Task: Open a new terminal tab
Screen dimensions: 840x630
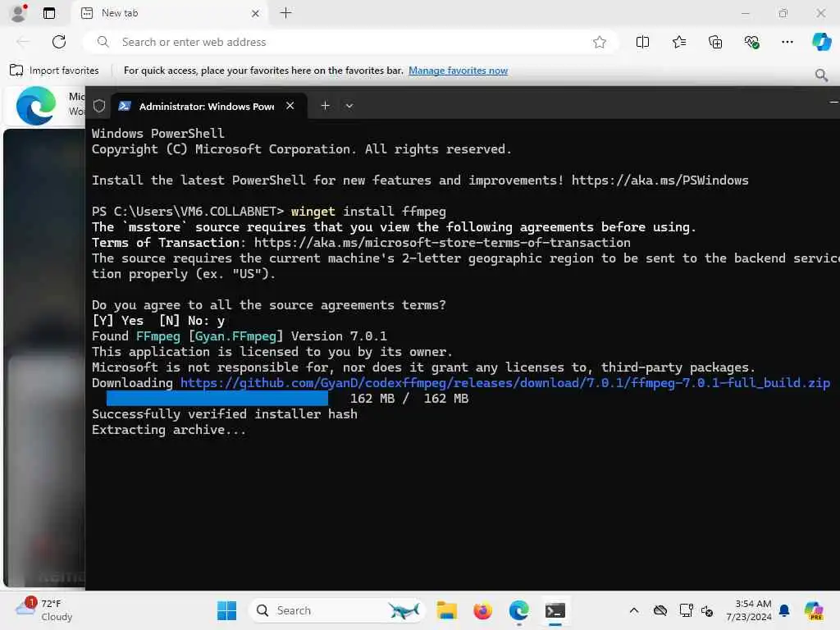Action: 325,106
